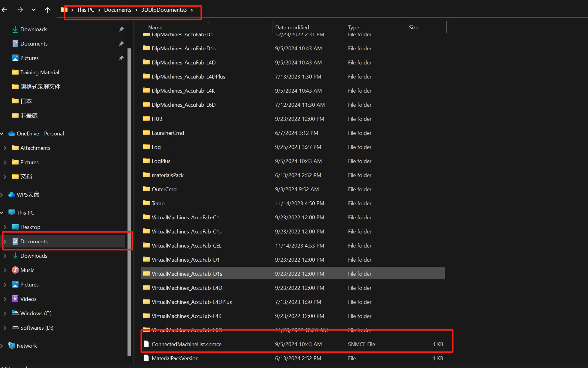588x368 pixels.
Task: Select the Softwares (D:) drive icon
Action: pyautogui.click(x=15, y=328)
